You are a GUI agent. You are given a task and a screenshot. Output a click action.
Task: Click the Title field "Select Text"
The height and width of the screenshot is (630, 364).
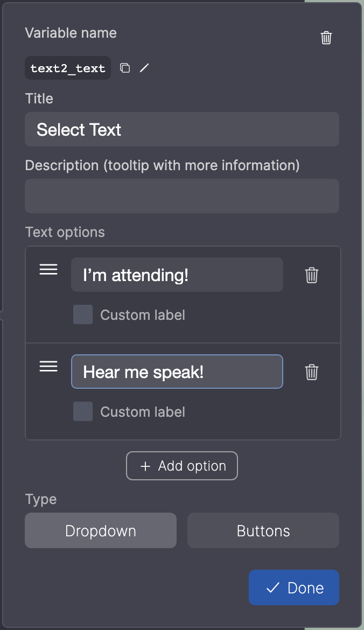click(182, 129)
